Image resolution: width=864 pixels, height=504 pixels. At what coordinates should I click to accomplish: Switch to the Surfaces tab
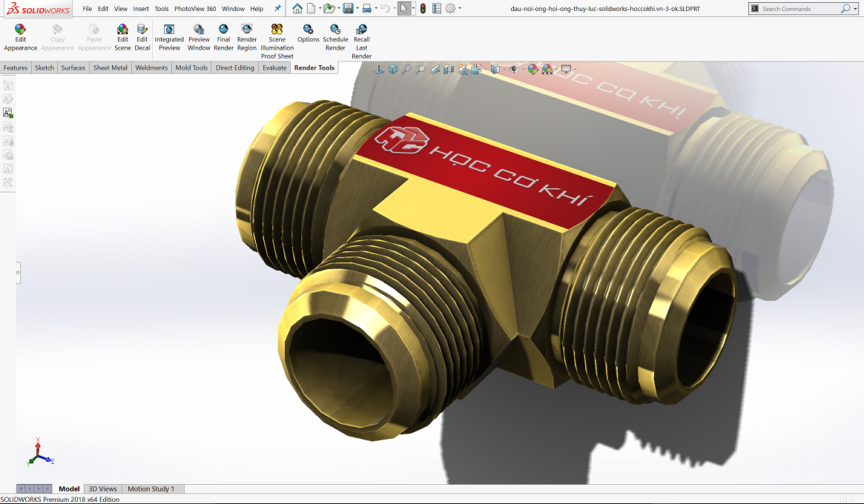pyautogui.click(x=73, y=67)
